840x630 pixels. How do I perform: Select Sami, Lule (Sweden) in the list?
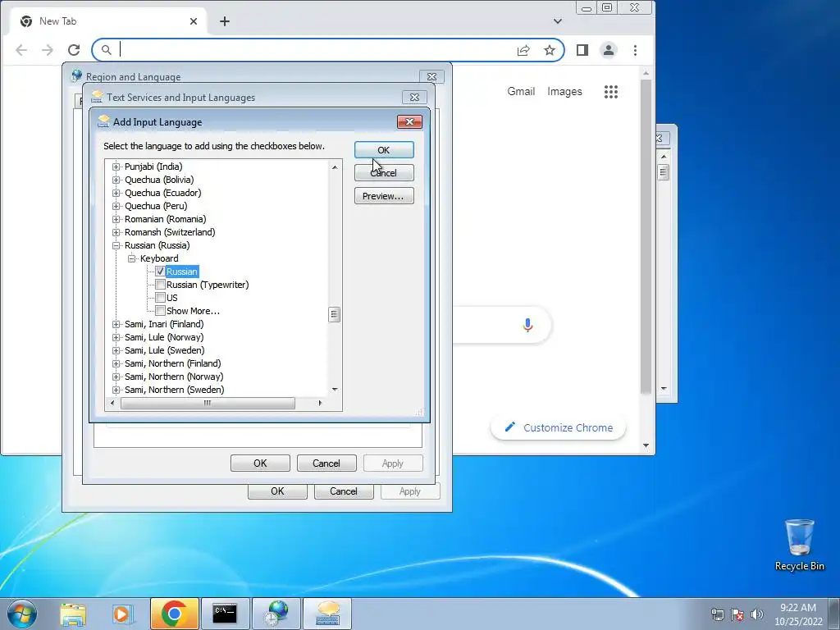pyautogui.click(x=164, y=350)
